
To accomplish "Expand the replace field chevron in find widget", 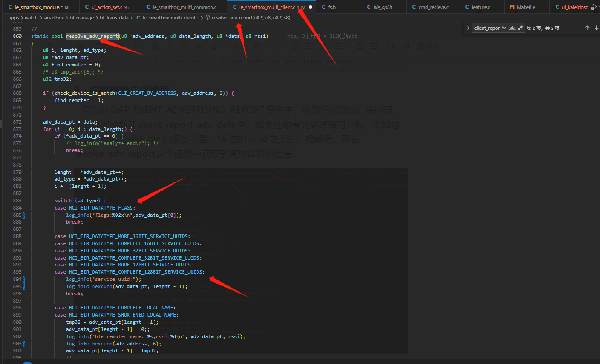I will [469, 28].
